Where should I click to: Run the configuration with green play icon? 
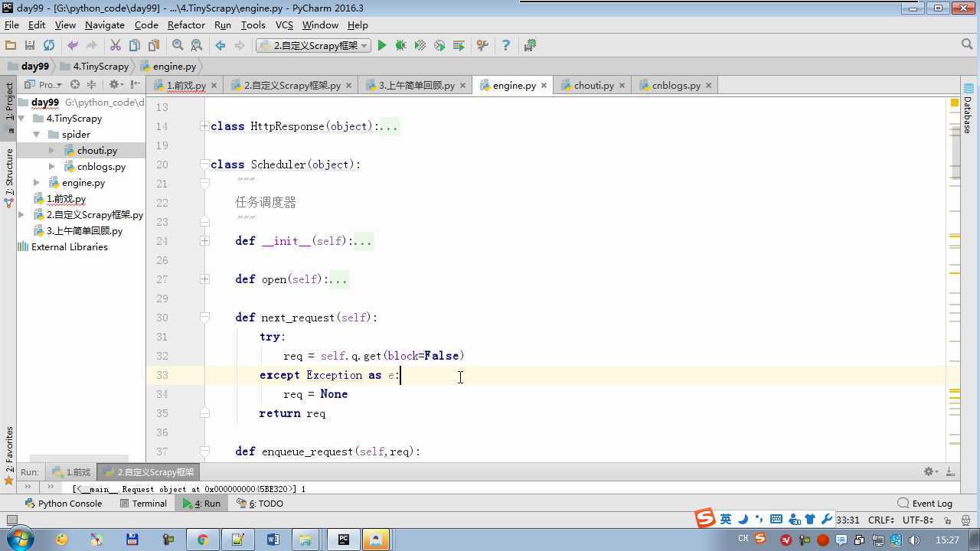(382, 46)
